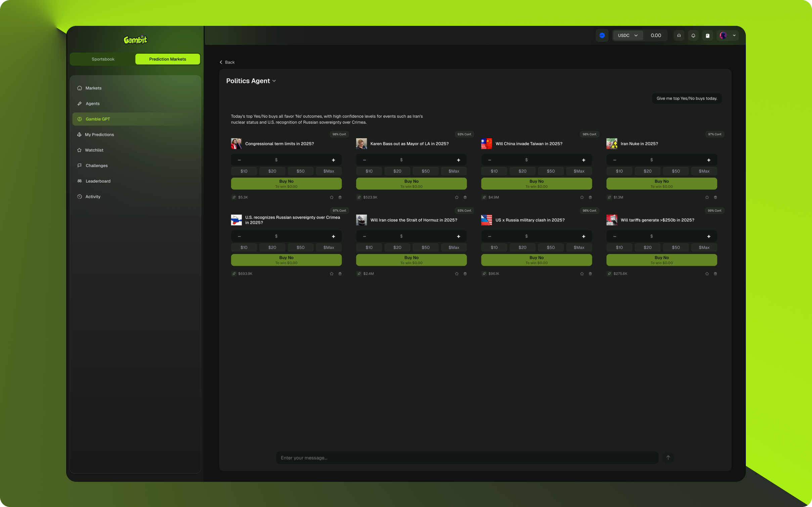Pin the Congressional term limits market
This screenshot has height=507, width=812.
[x=234, y=197]
